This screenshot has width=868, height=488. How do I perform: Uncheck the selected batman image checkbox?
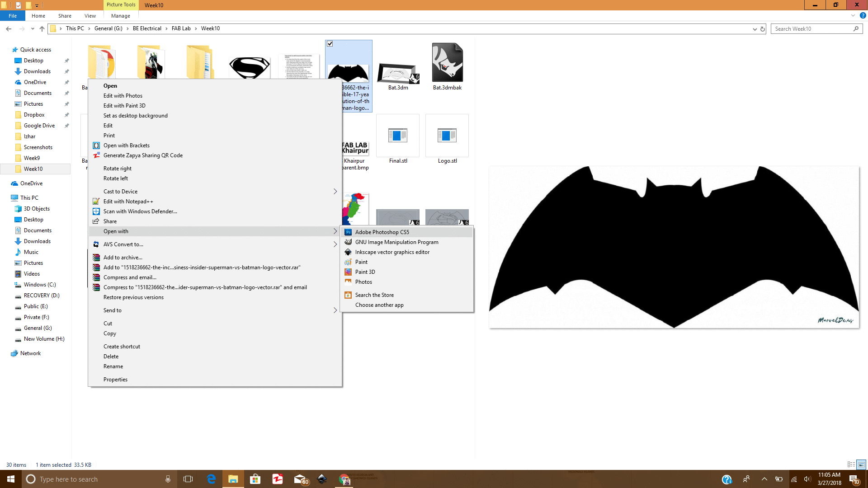(330, 44)
